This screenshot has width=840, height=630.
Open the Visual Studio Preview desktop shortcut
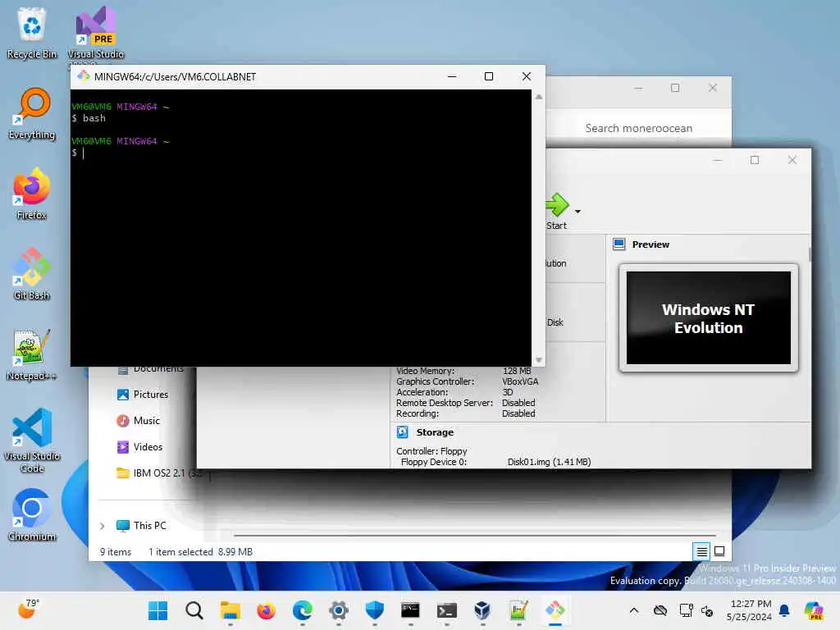(95, 33)
